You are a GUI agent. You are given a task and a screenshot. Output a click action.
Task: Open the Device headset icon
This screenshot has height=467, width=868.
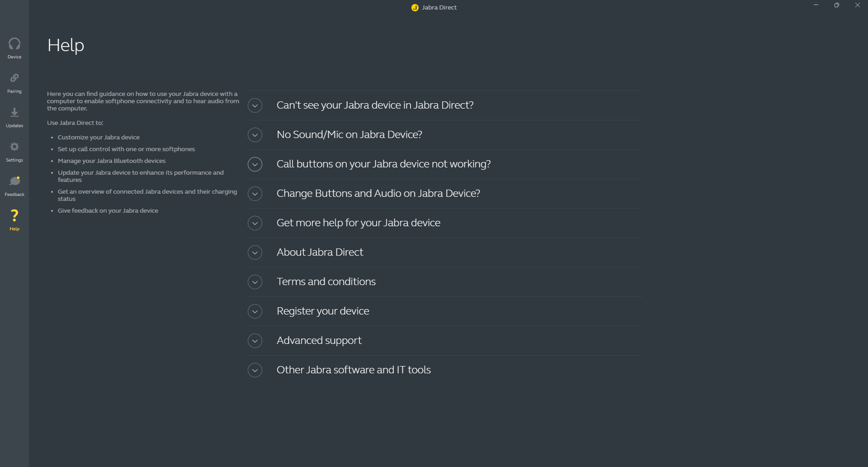(x=14, y=44)
